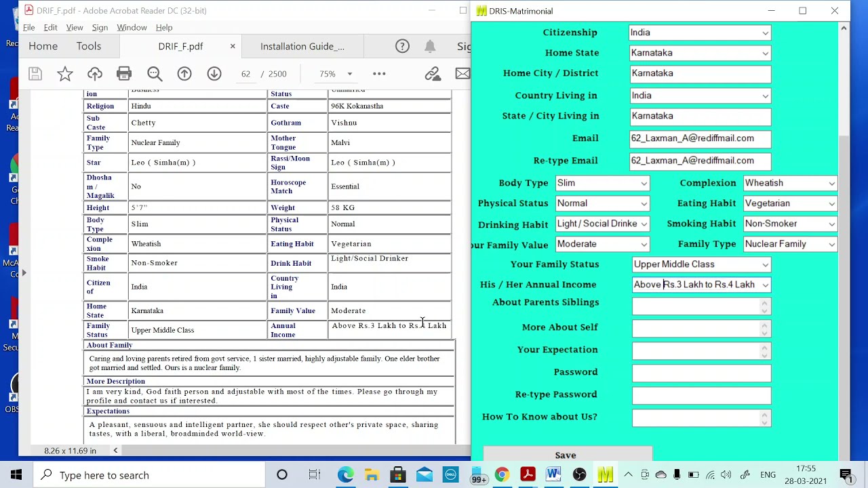
Task: Click the More About Self text box
Action: pyautogui.click(x=701, y=329)
